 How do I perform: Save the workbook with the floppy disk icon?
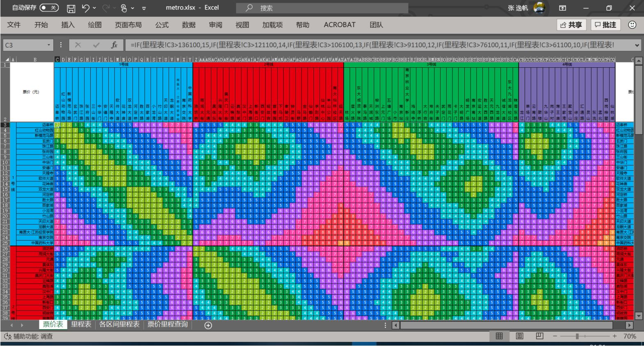click(71, 8)
